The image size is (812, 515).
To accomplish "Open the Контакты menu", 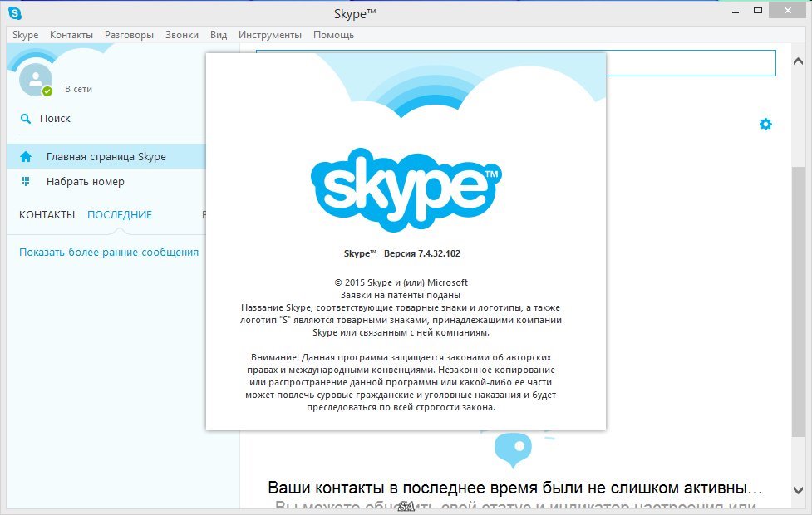I will point(71,35).
